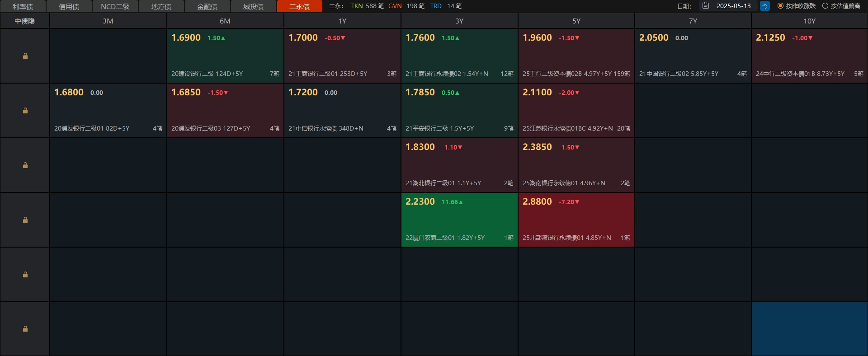Open 24中行二级资本债01B cell
Viewport: 868px width, 356px height.
[810, 56]
